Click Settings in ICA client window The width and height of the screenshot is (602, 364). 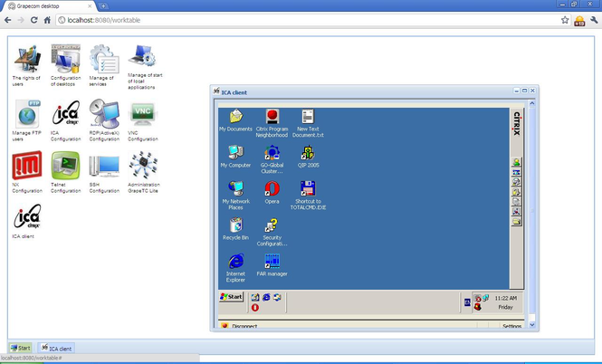511,326
